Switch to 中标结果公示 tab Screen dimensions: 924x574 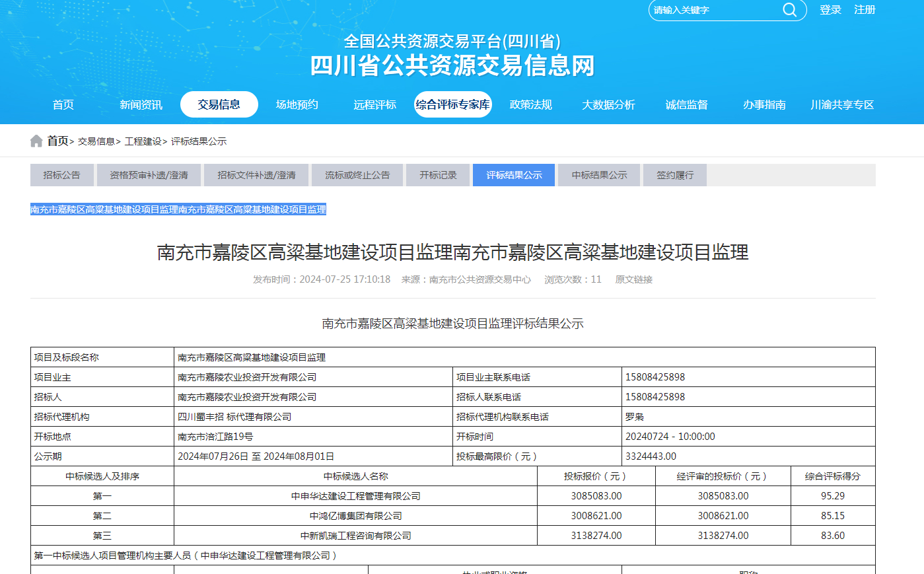pyautogui.click(x=599, y=175)
